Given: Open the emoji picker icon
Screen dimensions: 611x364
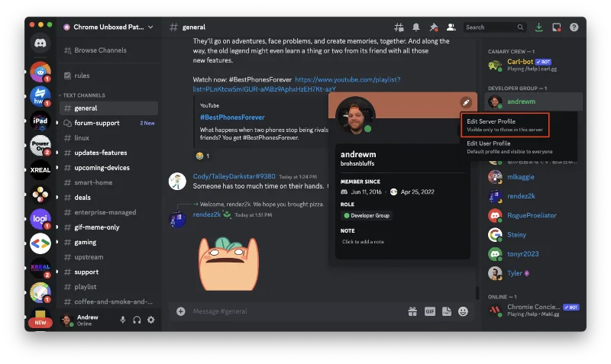Looking at the screenshot, I should 463,311.
